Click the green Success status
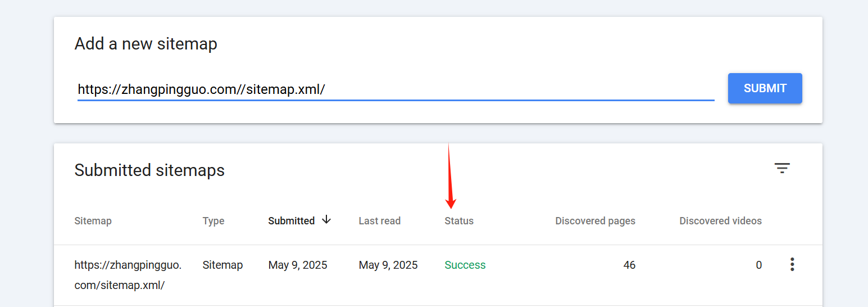Viewport: 868px width, 307px height. tap(465, 265)
